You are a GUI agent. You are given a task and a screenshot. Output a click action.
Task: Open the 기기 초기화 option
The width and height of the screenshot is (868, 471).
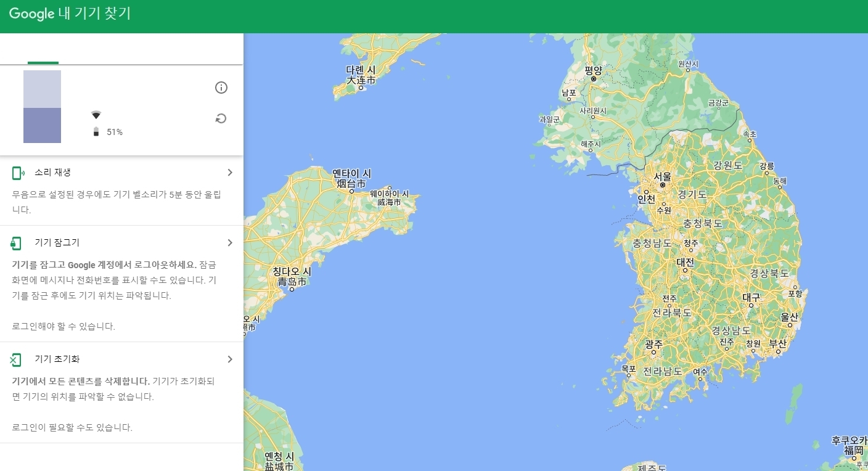[x=52, y=359]
